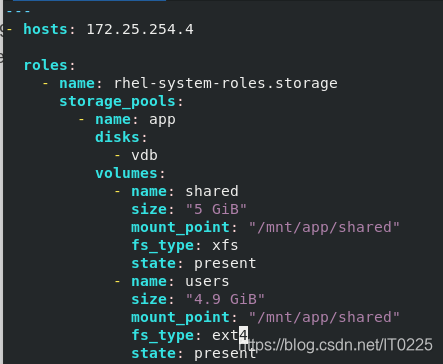The image size is (443, 364).
Task: Click the mount_point path under shared volume
Action: pyautogui.click(x=324, y=227)
